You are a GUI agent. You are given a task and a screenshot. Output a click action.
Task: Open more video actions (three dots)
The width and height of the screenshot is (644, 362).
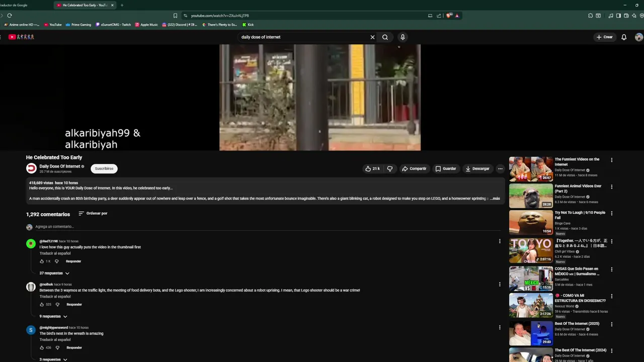coord(500,169)
